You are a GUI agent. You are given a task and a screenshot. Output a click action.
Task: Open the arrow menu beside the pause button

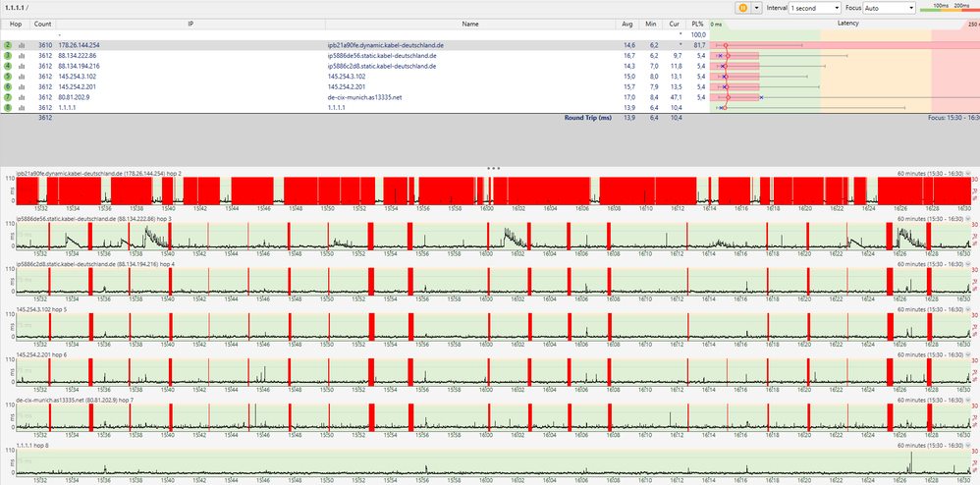tap(757, 8)
